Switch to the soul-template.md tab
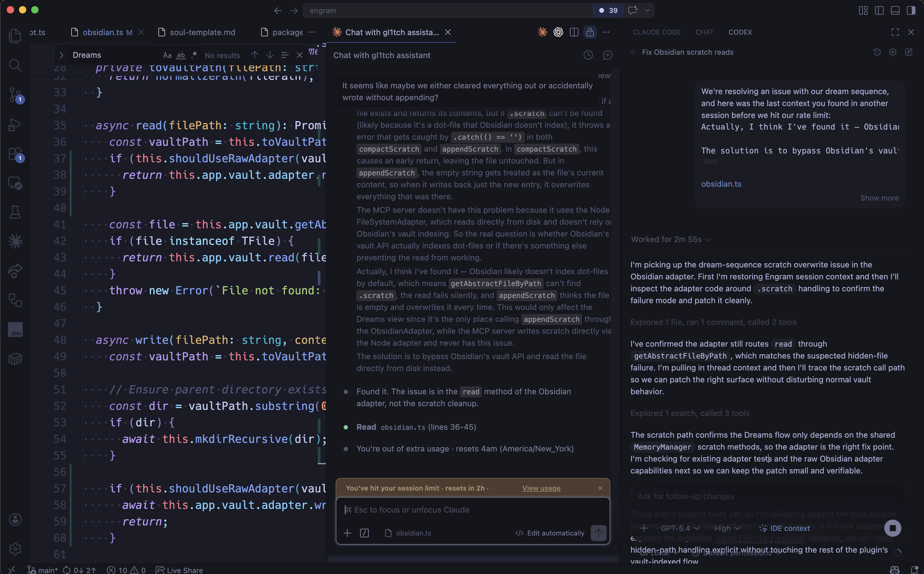The height and width of the screenshot is (574, 924). [202, 32]
